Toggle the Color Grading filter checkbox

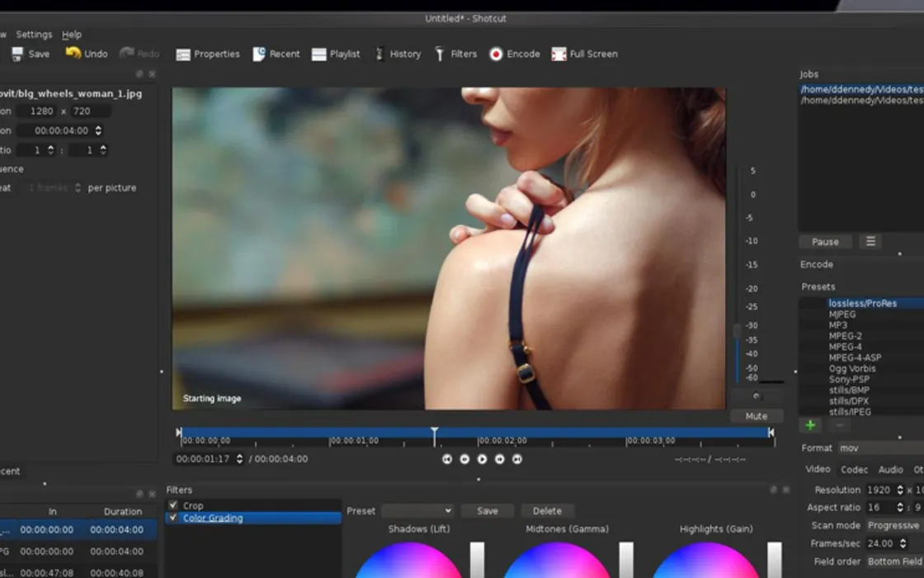tap(172, 517)
